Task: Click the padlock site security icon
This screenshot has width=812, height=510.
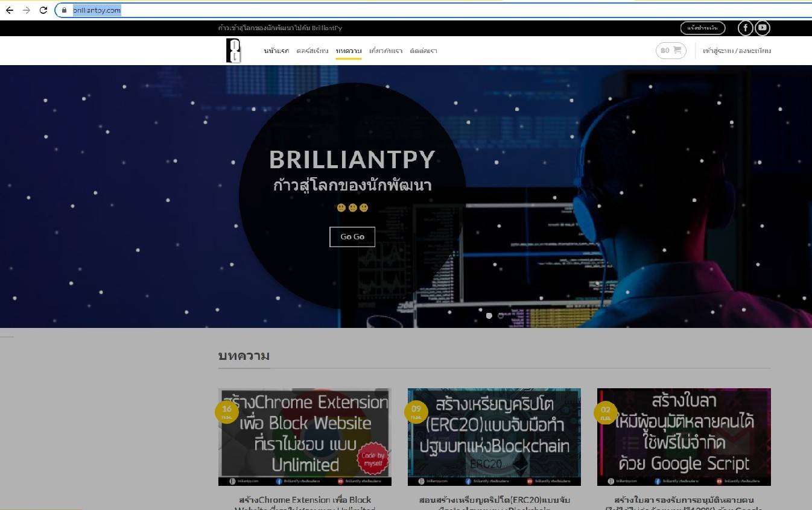Action: tap(64, 10)
